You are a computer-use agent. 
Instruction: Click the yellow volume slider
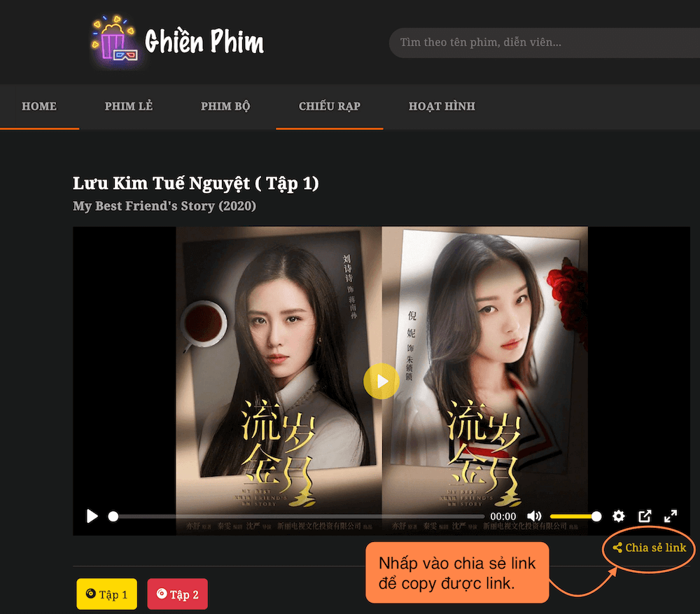coord(574,517)
